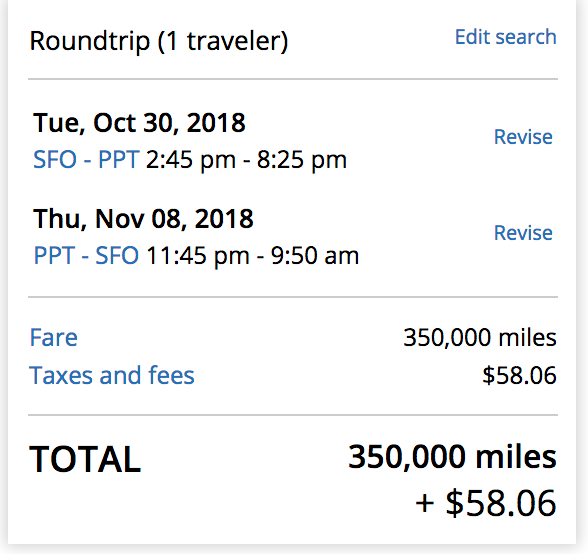This screenshot has width=588, height=554.
Task: Open the SFO - PPT route link
Action: pyautogui.click(x=86, y=160)
